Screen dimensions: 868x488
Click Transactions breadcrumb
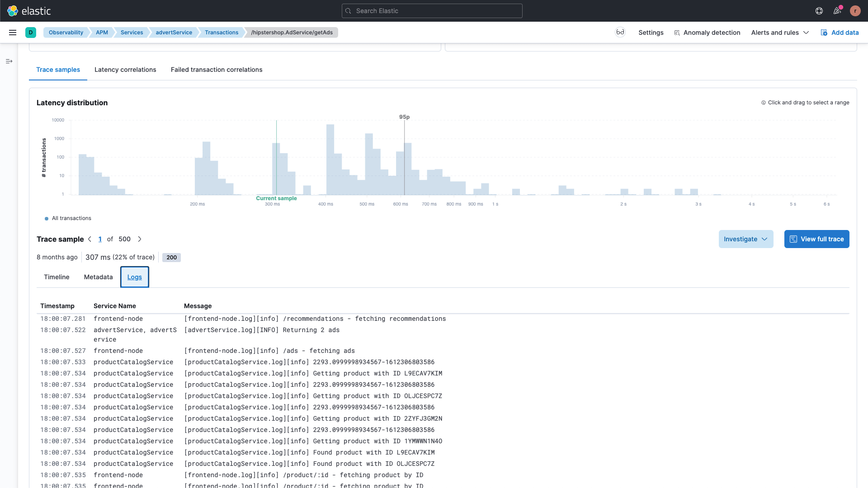pyautogui.click(x=222, y=33)
